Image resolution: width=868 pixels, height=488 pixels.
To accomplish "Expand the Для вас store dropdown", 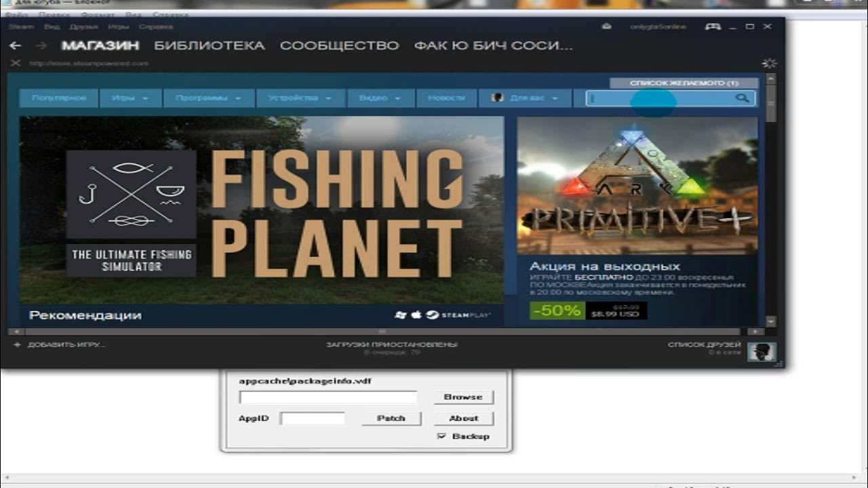I will (525, 98).
